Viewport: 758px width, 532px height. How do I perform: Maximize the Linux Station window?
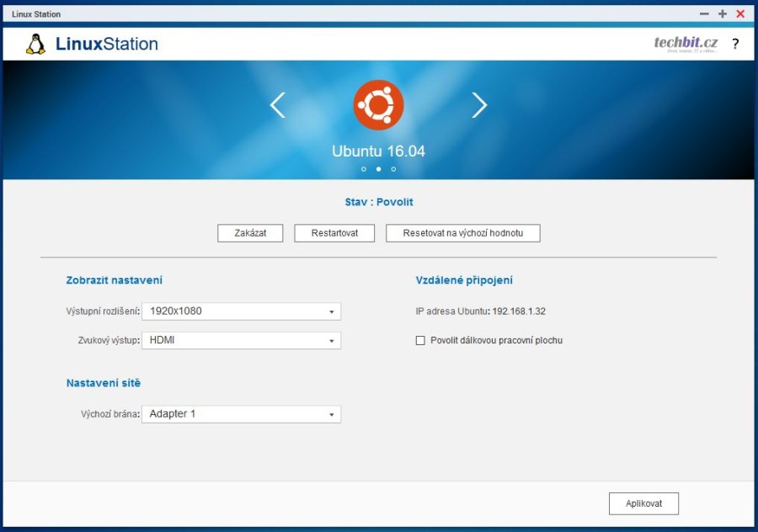tap(722, 14)
